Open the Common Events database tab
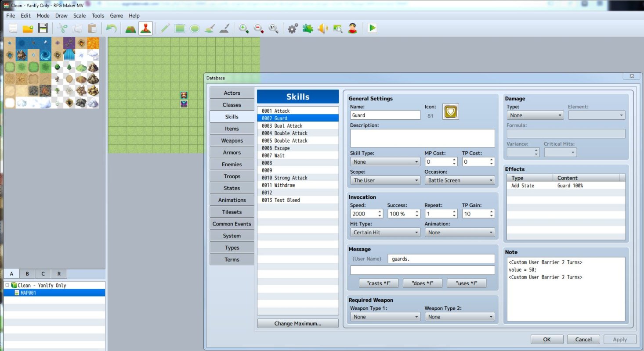The width and height of the screenshot is (644, 351). [232, 224]
